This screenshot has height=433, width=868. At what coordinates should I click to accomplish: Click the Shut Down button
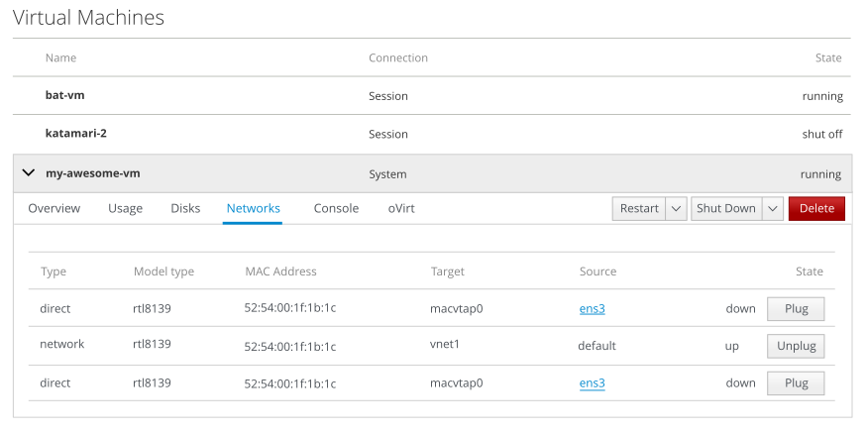pyautogui.click(x=725, y=209)
